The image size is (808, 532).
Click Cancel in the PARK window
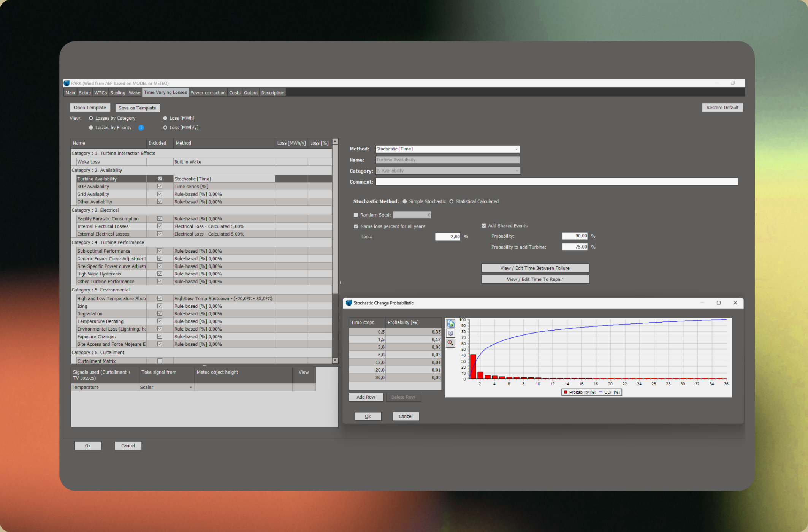point(128,446)
